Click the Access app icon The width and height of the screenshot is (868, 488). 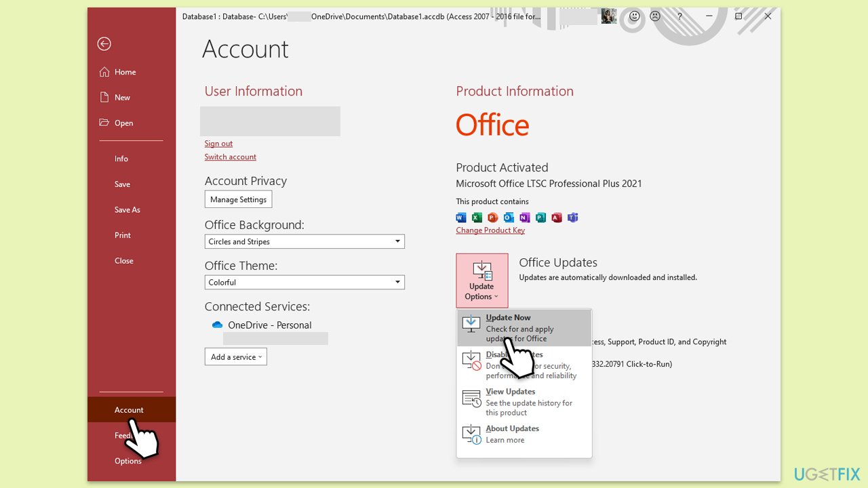point(557,218)
